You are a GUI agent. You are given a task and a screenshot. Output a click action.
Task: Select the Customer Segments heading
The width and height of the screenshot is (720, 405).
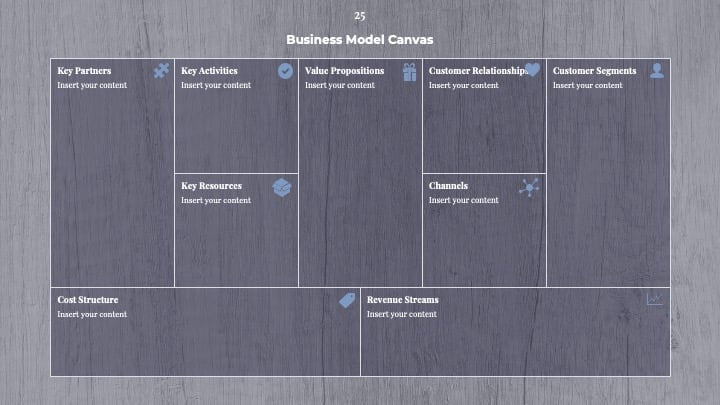pos(594,71)
